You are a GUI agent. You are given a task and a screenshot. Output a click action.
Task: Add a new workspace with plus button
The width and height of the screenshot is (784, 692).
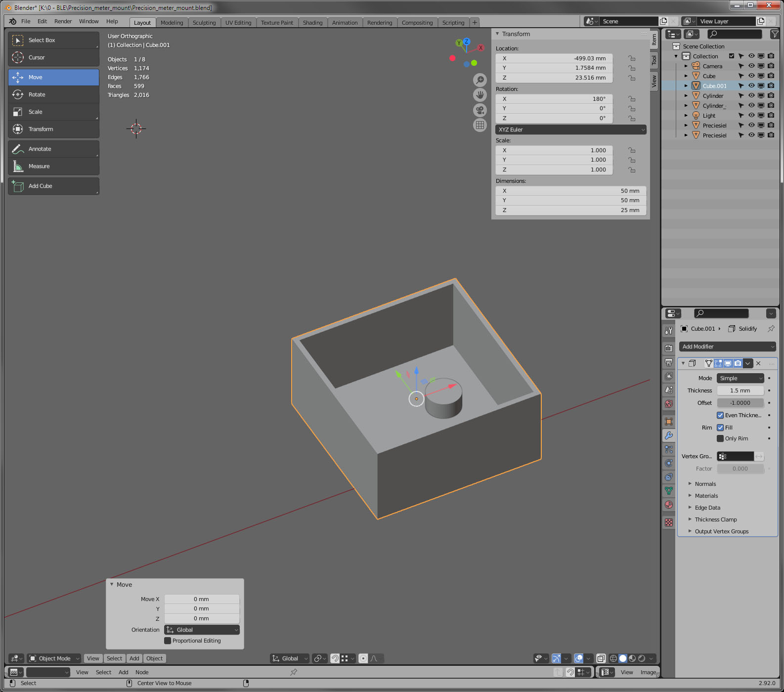475,22
